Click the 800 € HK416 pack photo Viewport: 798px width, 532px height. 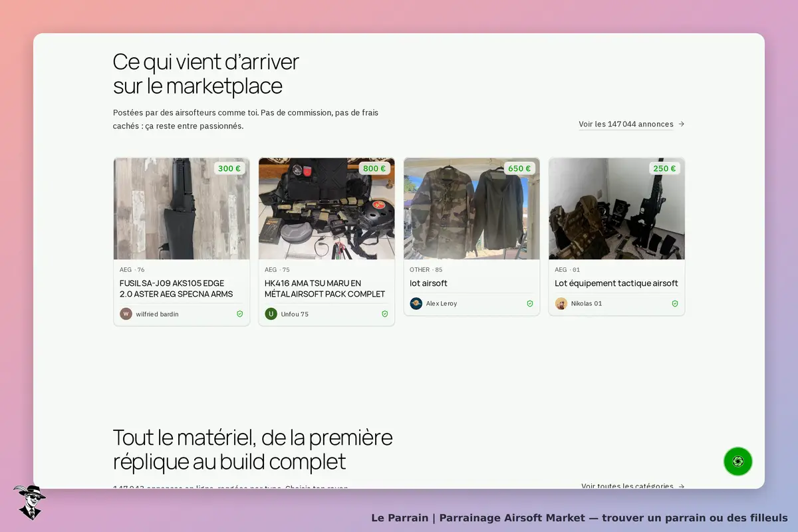(327, 209)
